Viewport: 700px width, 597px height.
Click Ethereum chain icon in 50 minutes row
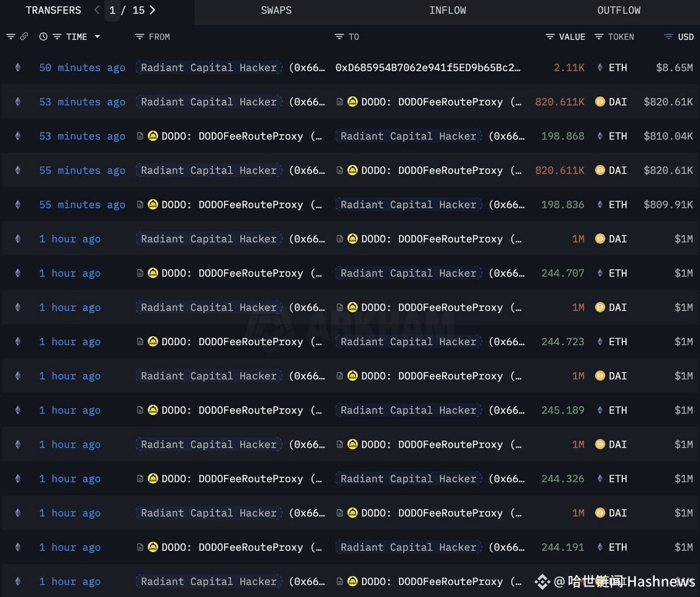(x=17, y=68)
